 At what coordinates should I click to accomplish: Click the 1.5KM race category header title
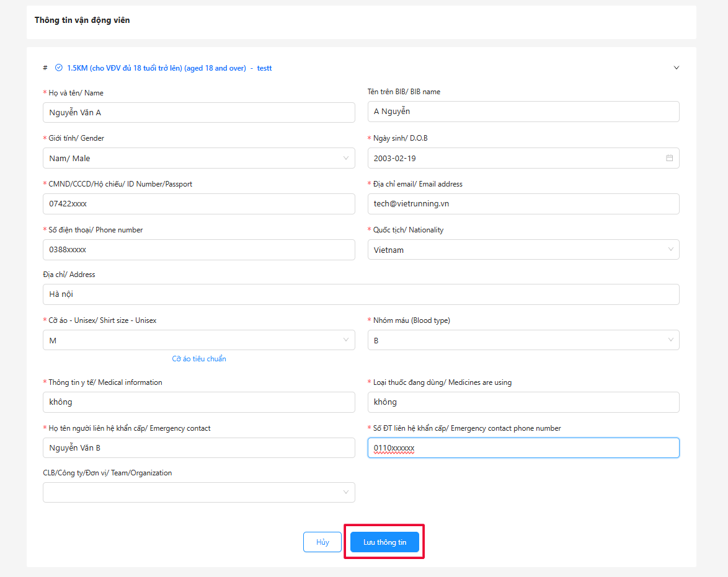point(156,68)
